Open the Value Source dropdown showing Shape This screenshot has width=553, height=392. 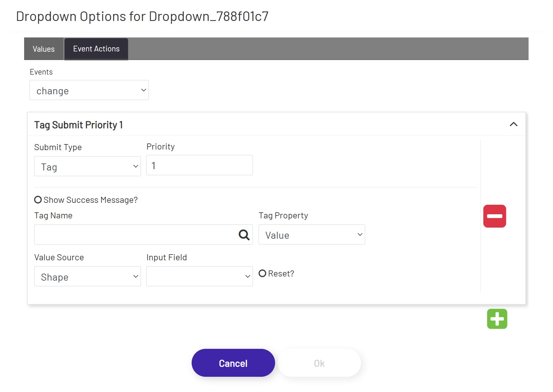87,276
